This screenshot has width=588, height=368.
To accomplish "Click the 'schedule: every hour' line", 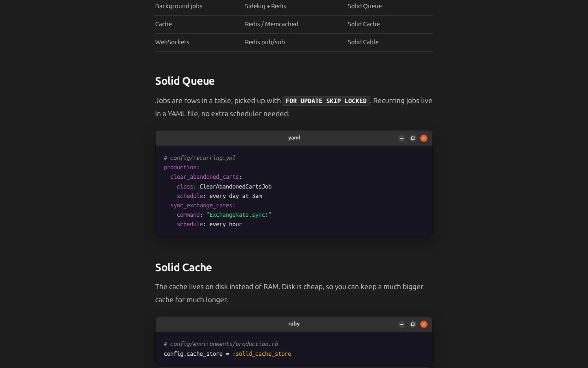I will click(209, 224).
